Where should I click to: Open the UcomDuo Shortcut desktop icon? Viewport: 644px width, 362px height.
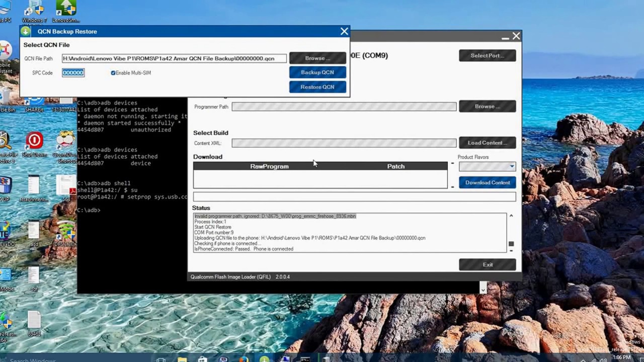click(x=65, y=147)
